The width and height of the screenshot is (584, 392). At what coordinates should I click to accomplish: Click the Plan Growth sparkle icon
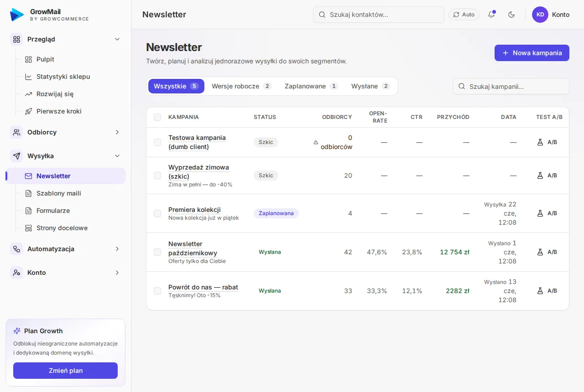click(x=17, y=331)
